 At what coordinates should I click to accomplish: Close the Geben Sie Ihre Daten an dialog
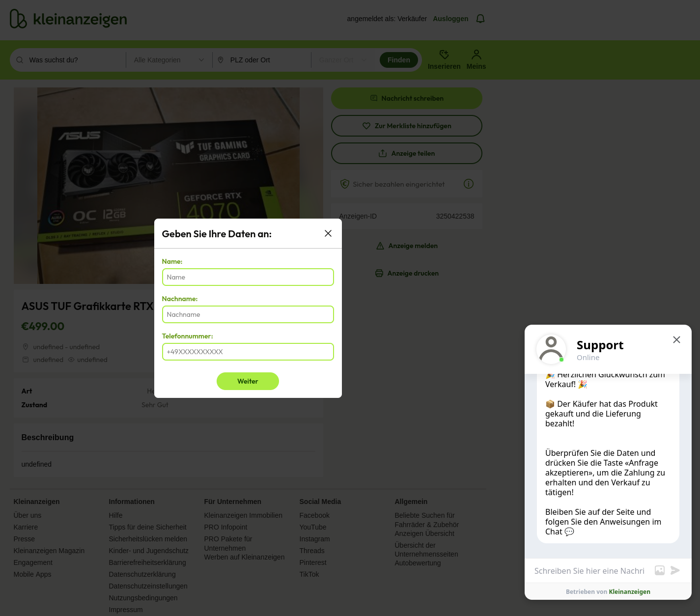tap(328, 233)
